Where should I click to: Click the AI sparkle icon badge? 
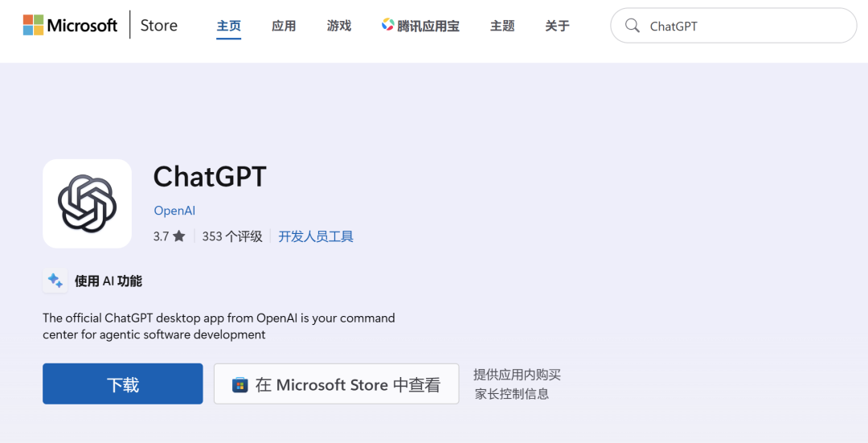pos(55,281)
